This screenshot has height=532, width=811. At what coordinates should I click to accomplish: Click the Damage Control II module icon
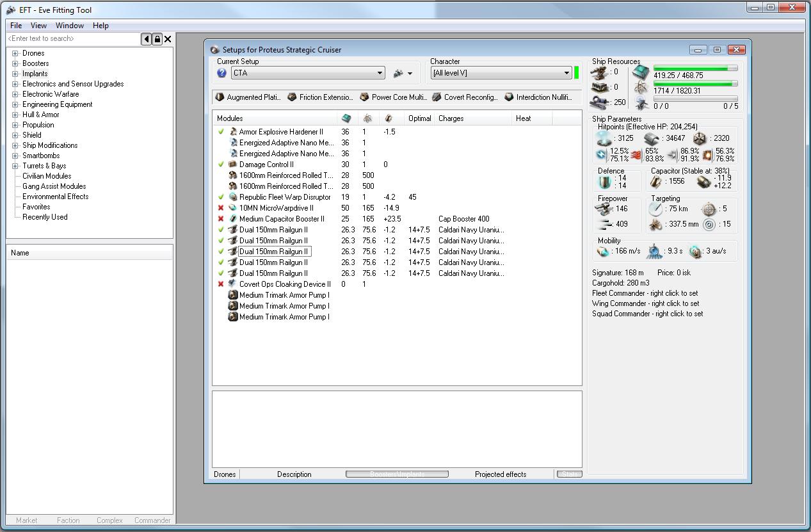[233, 165]
